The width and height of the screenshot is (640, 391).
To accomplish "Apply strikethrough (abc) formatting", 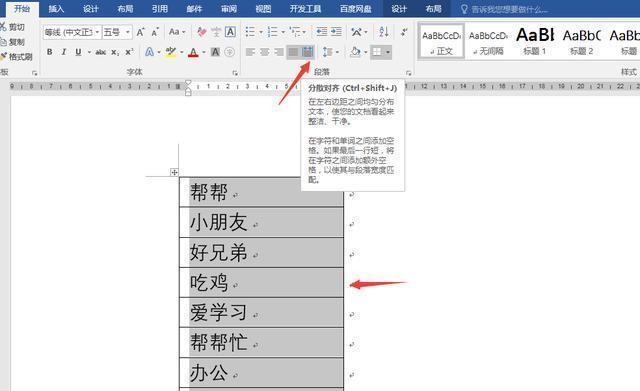I will pyautogui.click(x=100, y=52).
